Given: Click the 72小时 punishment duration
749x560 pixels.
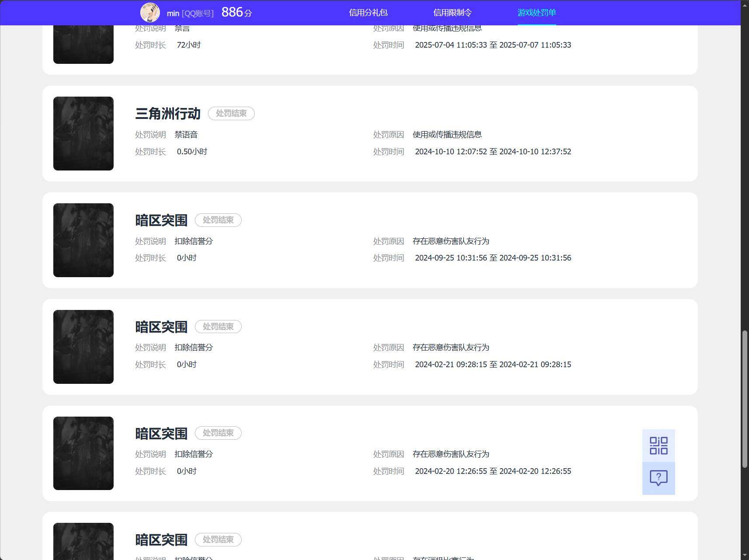Looking at the screenshot, I should coord(189,45).
